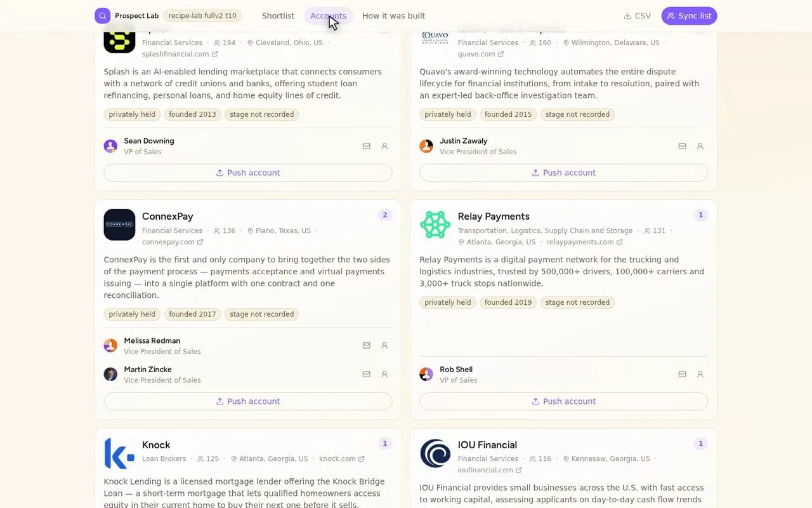The width and height of the screenshot is (812, 508).
Task: Open Justin Zawaly's email icon
Action: 683,146
